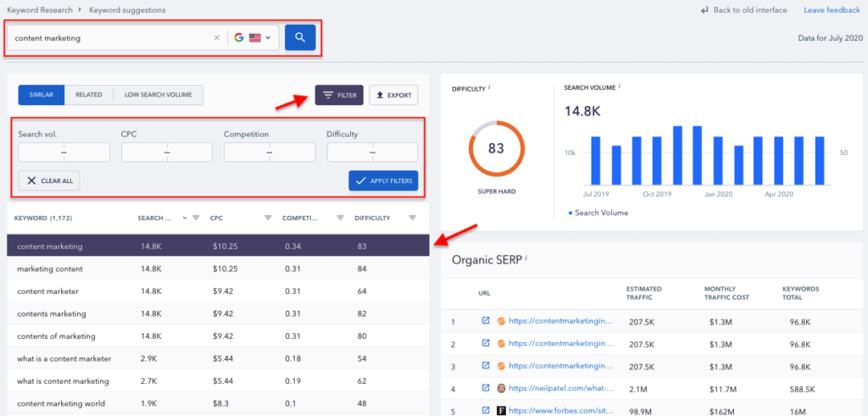Click the Leave feedback link

coord(830,10)
